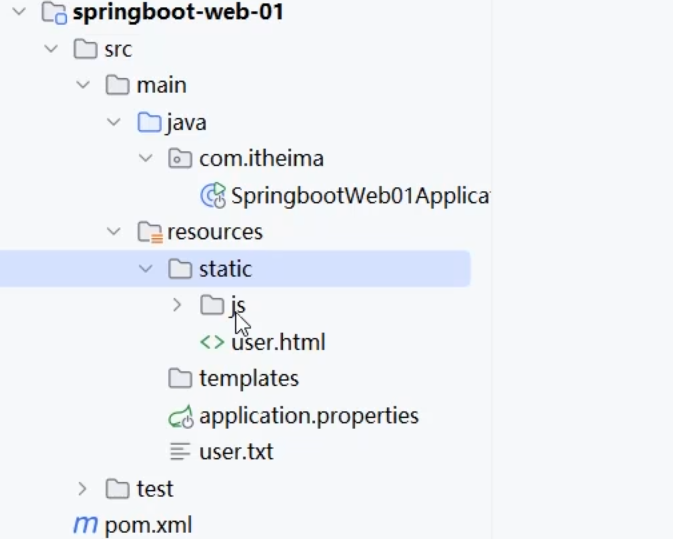Click the SpringbootWeb01Application class icon
The width and height of the screenshot is (673, 539).
click(x=213, y=195)
